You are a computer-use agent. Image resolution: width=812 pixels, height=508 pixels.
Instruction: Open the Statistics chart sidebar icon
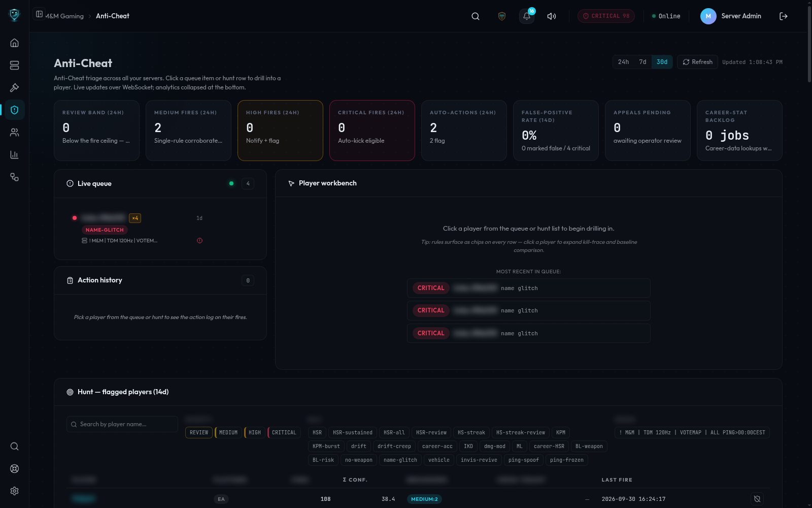tap(14, 154)
